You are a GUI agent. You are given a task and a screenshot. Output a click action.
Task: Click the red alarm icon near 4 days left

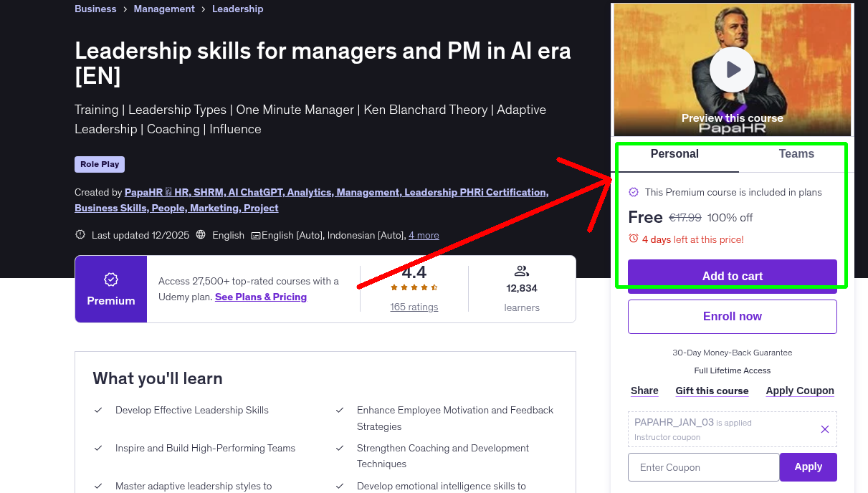pos(634,239)
